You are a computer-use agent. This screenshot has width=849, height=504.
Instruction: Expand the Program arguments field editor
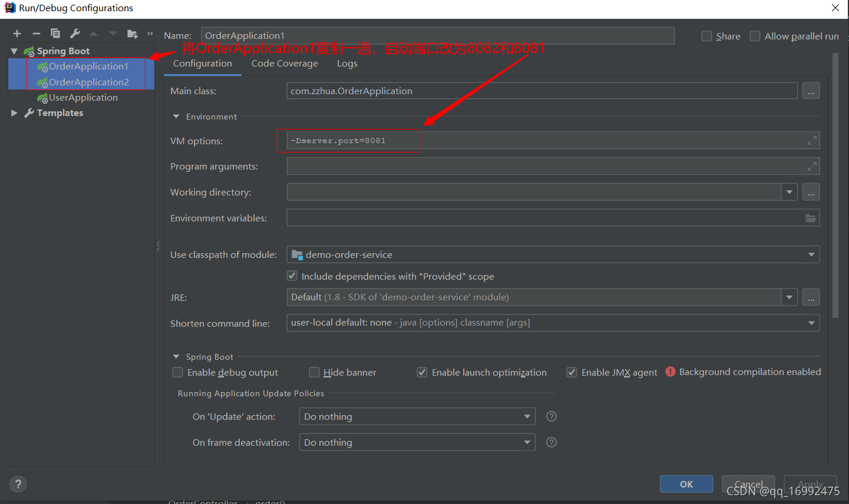point(812,167)
